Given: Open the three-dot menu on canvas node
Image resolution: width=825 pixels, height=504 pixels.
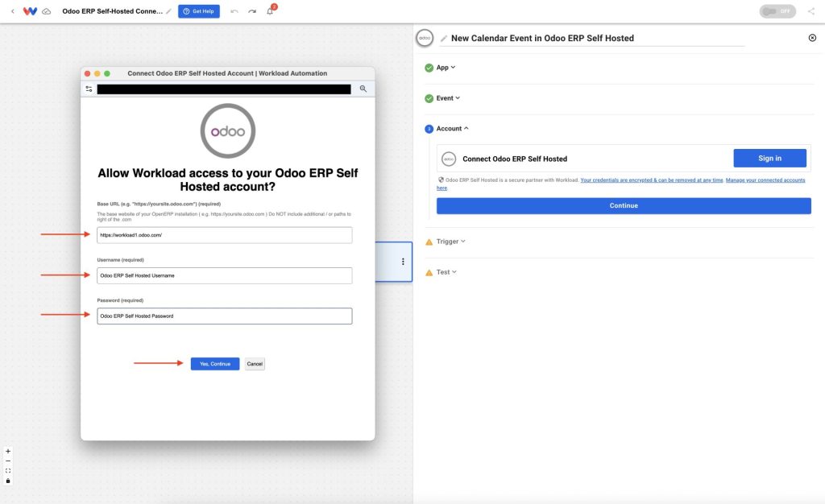Looking at the screenshot, I should [x=403, y=262].
